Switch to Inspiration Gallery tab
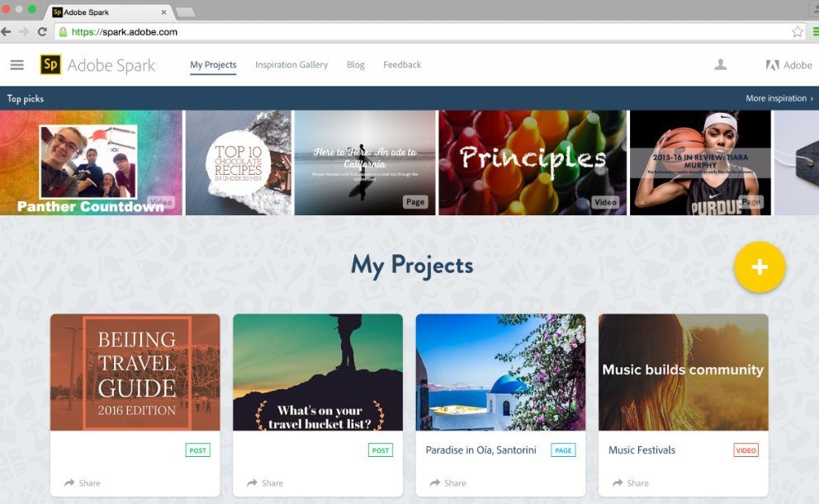The image size is (819, 504). 291,64
